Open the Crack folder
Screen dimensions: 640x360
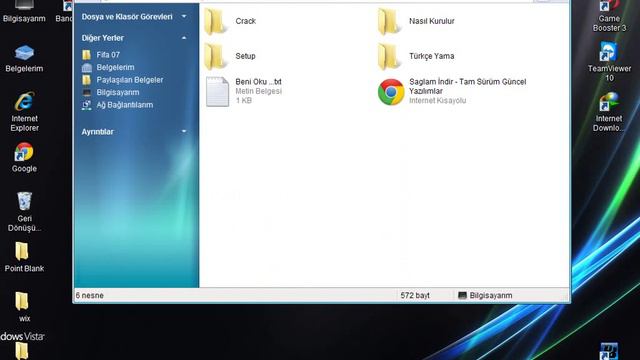(x=215, y=22)
